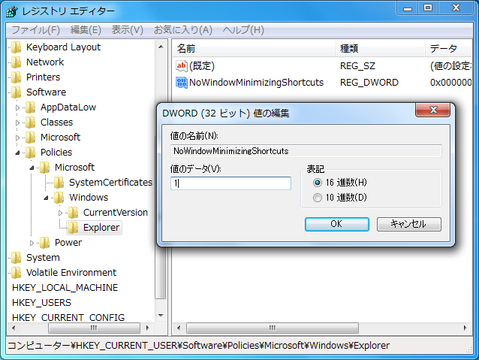Collapse the Windows tree node

point(46,198)
